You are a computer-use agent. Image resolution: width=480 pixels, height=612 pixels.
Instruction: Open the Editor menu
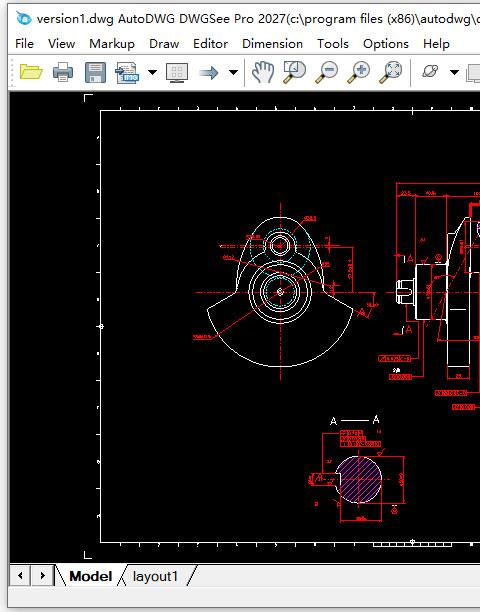[x=210, y=44]
